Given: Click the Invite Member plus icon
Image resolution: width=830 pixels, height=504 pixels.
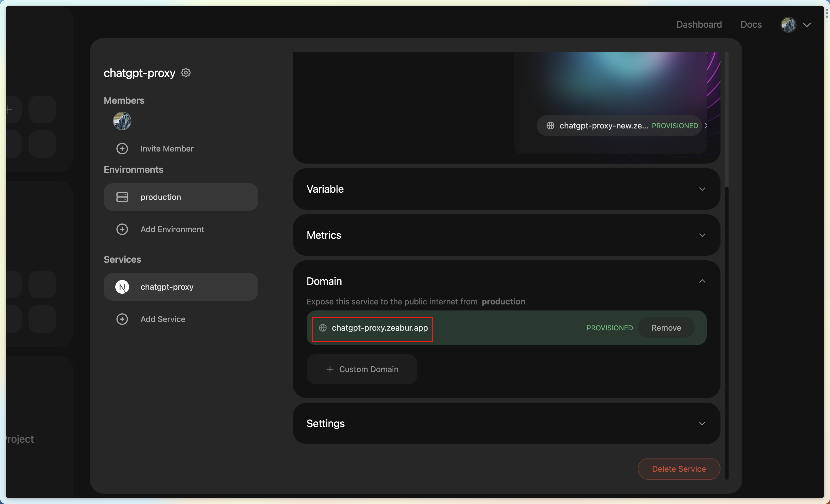Looking at the screenshot, I should 122,149.
